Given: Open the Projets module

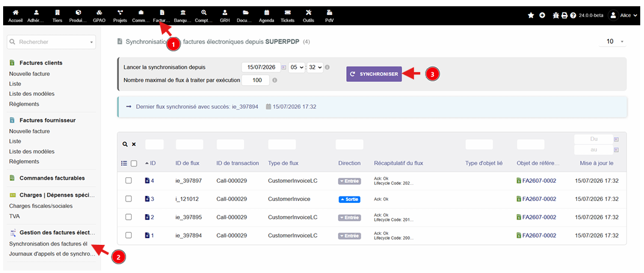Looking at the screenshot, I should (x=120, y=16).
